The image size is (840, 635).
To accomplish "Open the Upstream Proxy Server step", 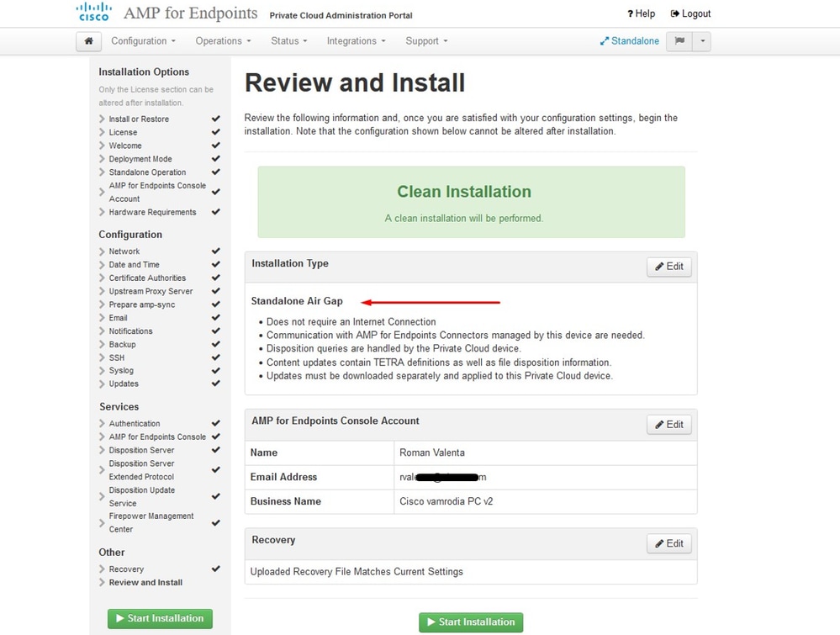I will [x=151, y=292].
